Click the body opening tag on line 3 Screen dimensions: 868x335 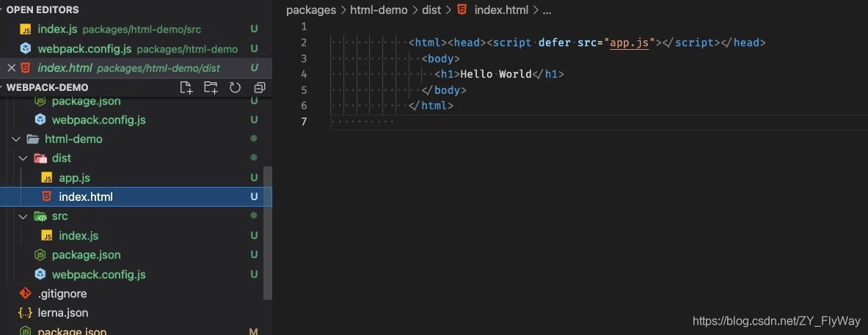(x=441, y=59)
